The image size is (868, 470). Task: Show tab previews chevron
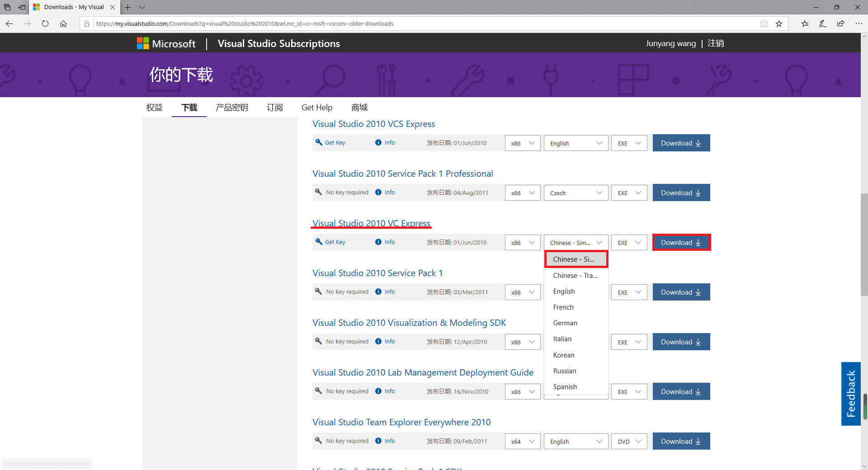tap(142, 7)
